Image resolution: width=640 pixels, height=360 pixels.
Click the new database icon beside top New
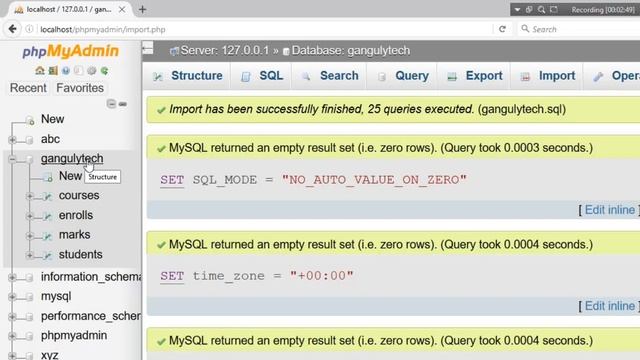[30, 120]
